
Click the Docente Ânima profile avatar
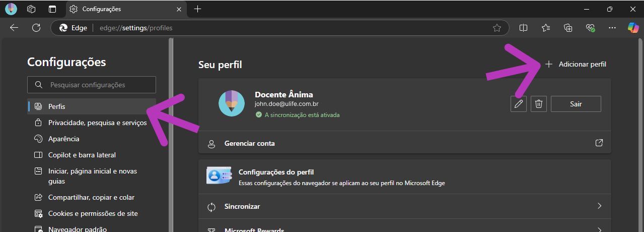[x=232, y=103]
